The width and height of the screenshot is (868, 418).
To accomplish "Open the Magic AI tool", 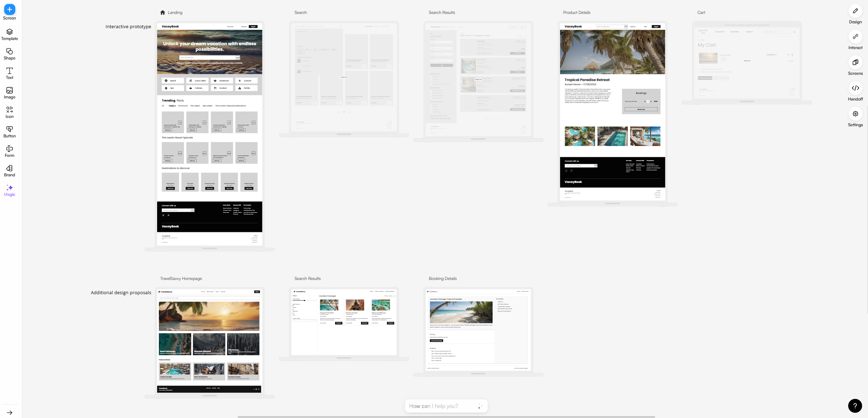I will tap(9, 190).
